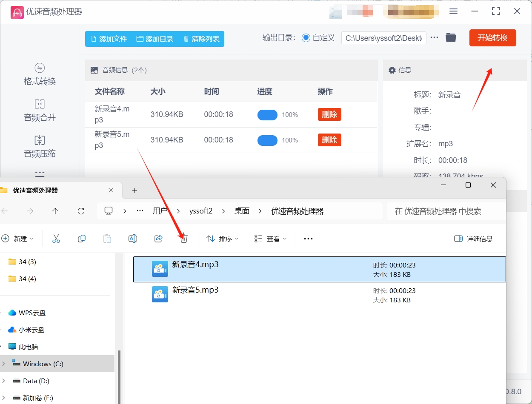Open the 排序 sort dropdown
Viewport: 532px width, 404px height.
[x=223, y=239]
